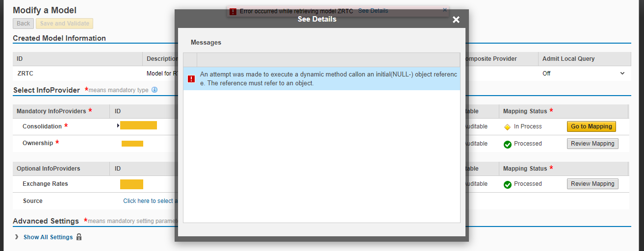Click Review Mapping for Exchange Rates

[592, 184]
